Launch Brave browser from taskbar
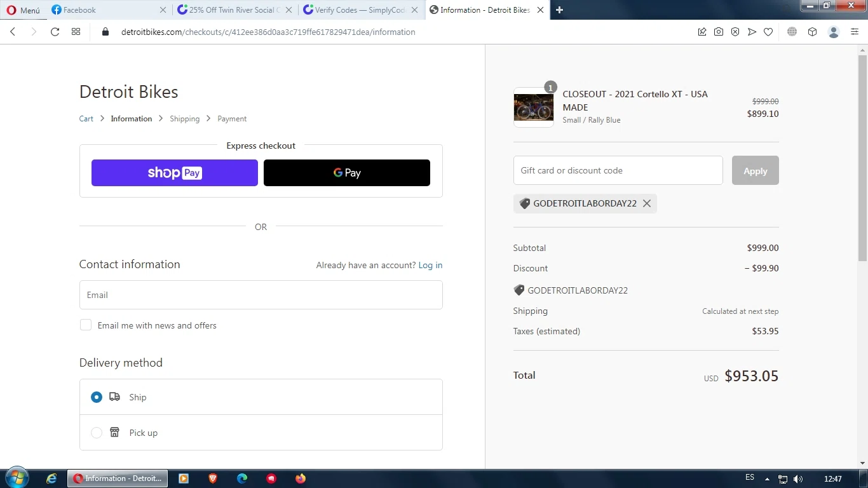 tap(213, 478)
